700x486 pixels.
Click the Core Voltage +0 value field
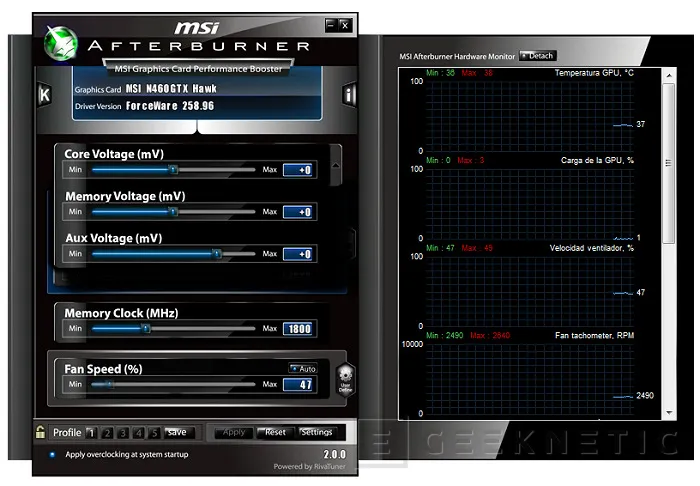point(298,170)
